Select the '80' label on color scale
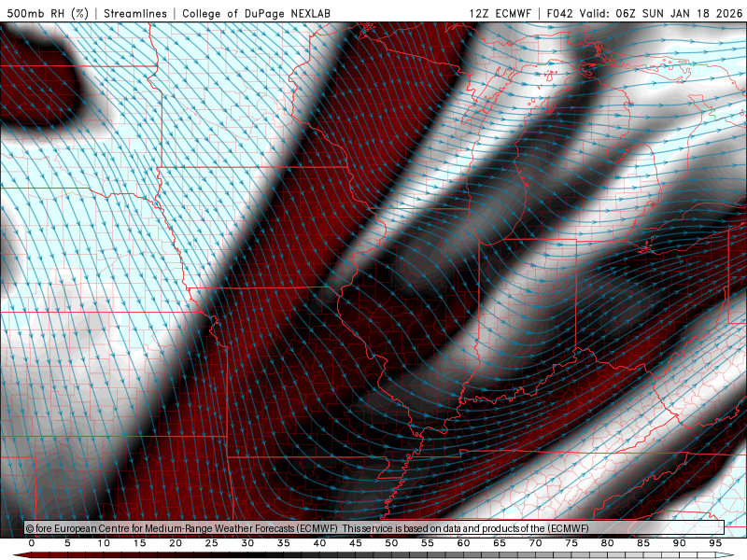The image size is (747, 560). click(x=607, y=543)
